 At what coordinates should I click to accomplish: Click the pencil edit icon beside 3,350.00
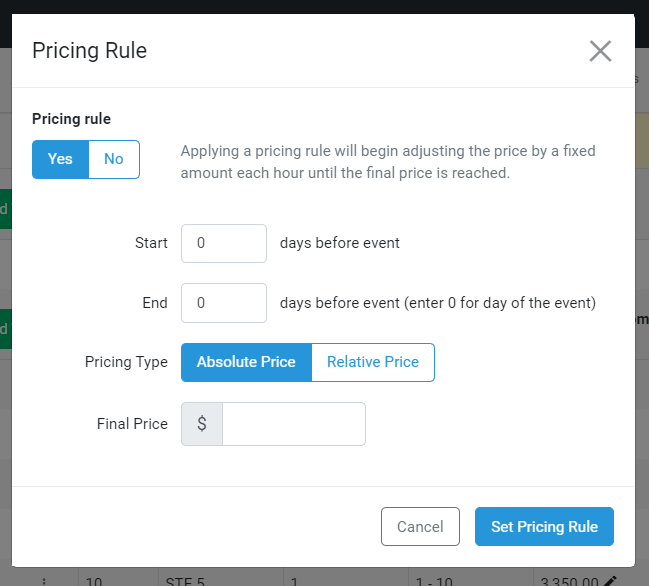point(611,580)
